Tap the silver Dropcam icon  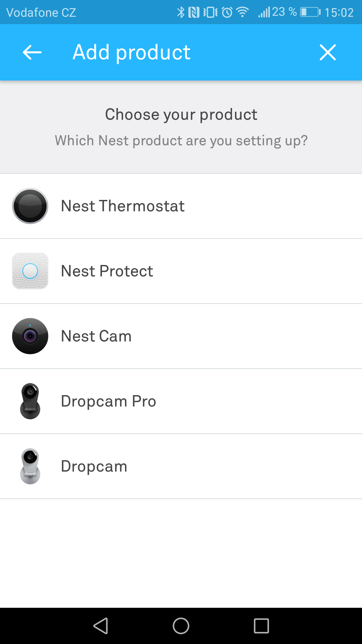(30, 466)
